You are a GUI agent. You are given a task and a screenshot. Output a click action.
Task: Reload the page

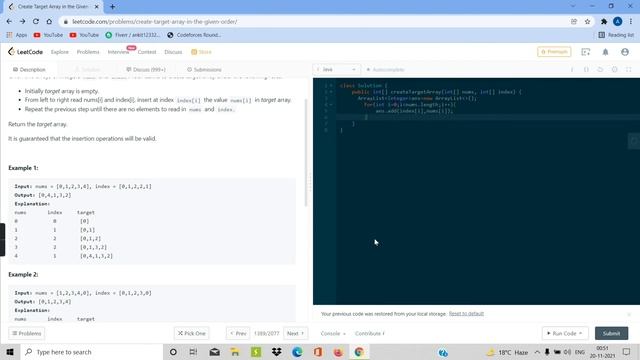36,22
